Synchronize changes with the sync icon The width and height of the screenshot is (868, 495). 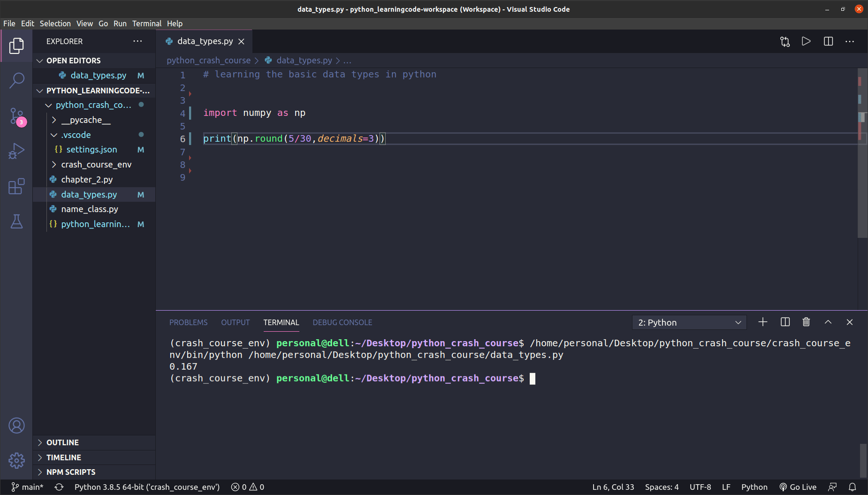(x=59, y=487)
